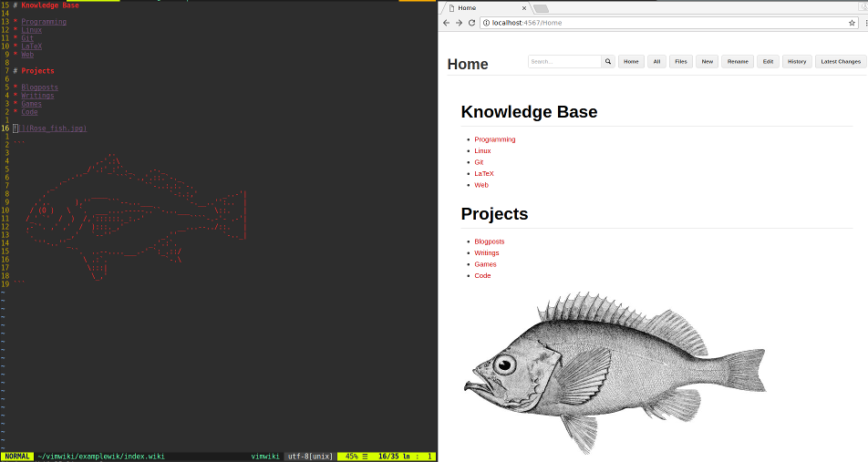Reload the page with the refresh icon
Screen dimensions: 868x462
tap(471, 23)
